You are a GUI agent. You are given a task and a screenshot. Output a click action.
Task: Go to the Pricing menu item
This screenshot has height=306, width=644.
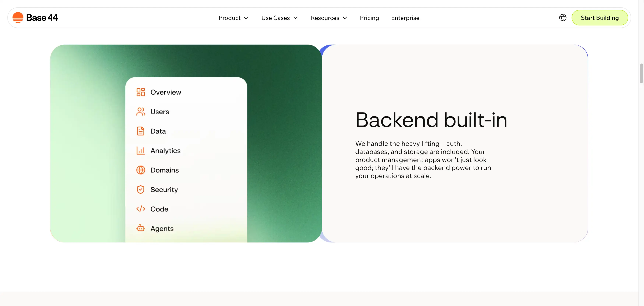point(369,18)
